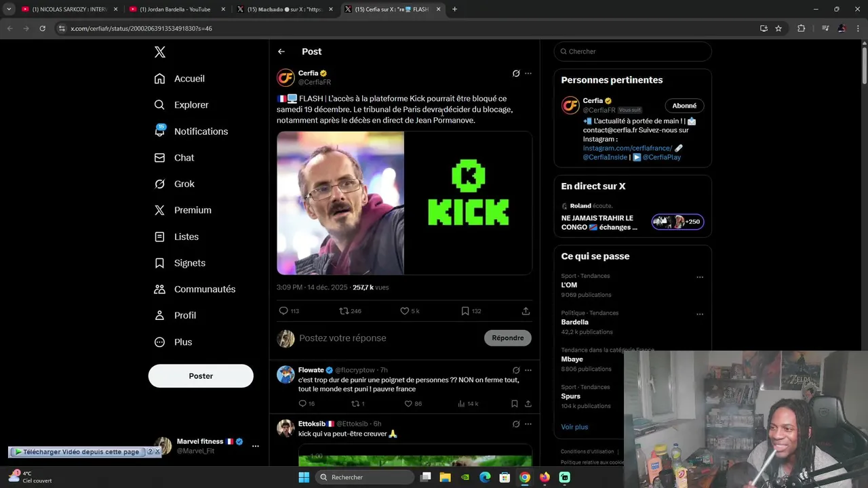Join live space with +250 listeners

pyautogui.click(x=677, y=222)
